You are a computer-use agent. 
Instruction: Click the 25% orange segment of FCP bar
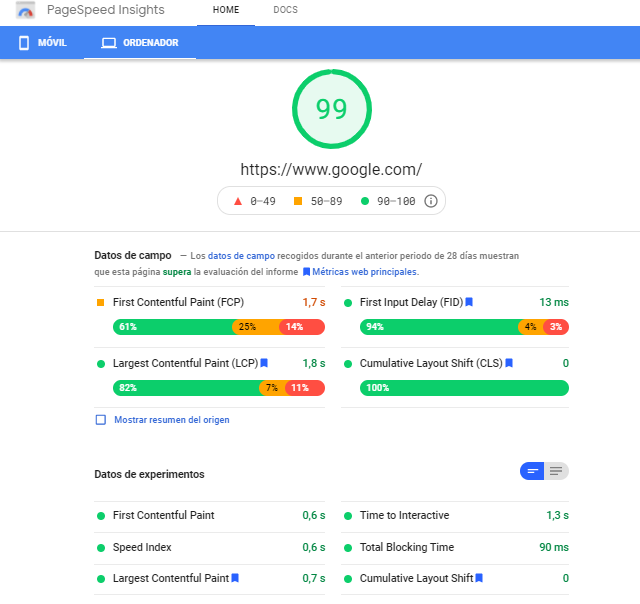pos(256,327)
